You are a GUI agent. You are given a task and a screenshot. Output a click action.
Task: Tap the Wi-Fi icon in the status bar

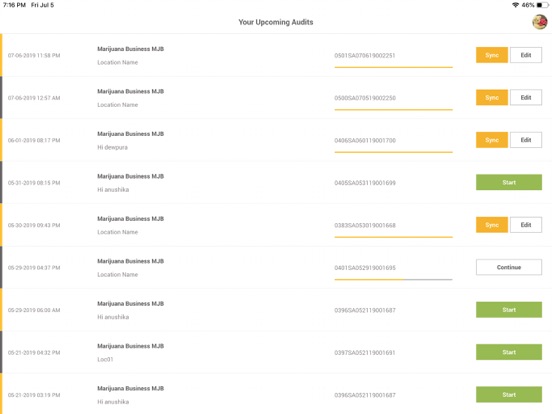516,5
